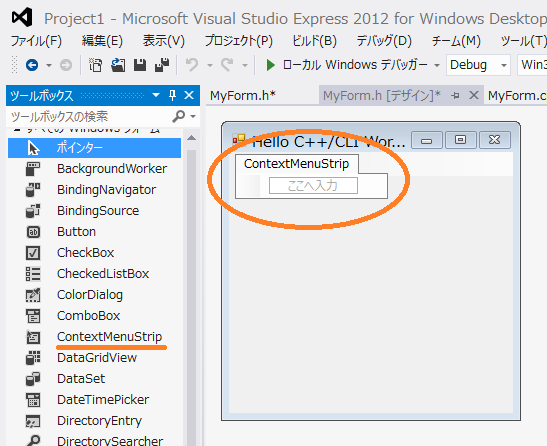Open the プロジェクト(P) menu
The image size is (547, 446).
(239, 41)
